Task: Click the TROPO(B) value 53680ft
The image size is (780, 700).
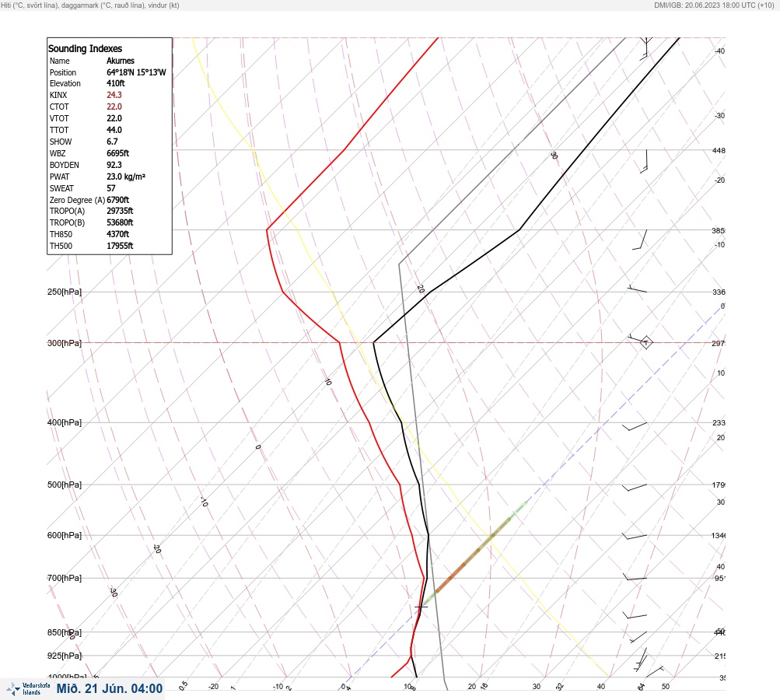Action: [120, 222]
